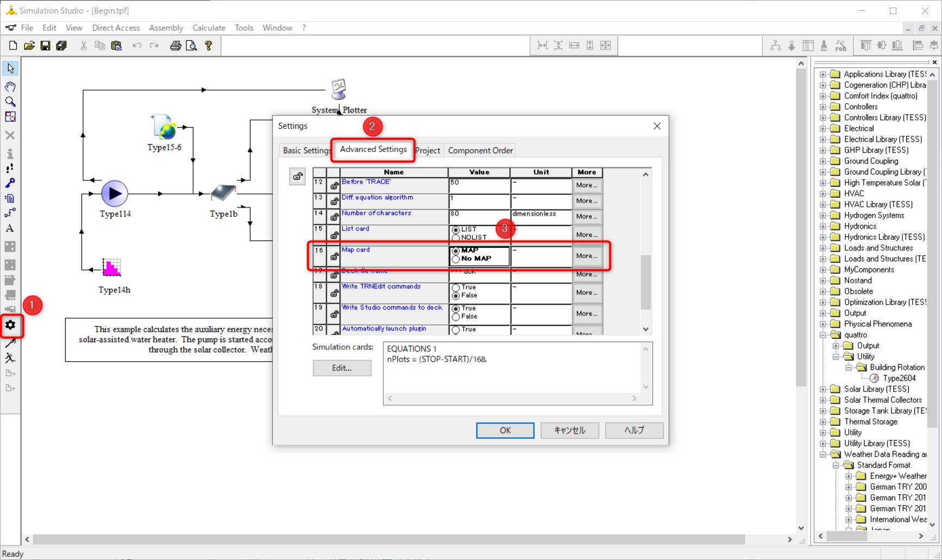Collapse the quattro folder in the library
The image size is (942, 560).
(824, 335)
